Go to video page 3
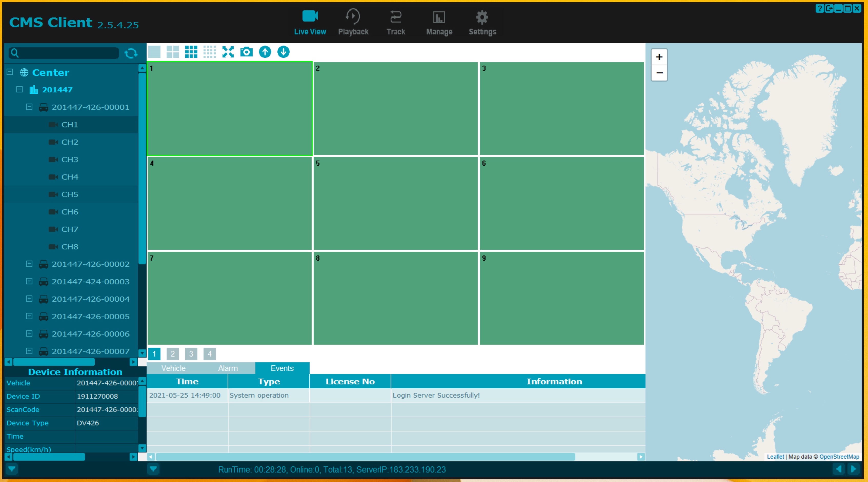 click(191, 353)
